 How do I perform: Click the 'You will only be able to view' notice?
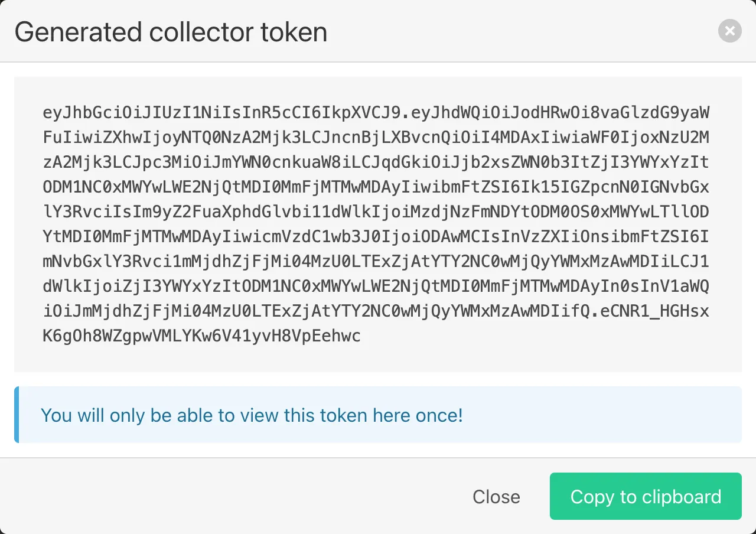point(252,415)
